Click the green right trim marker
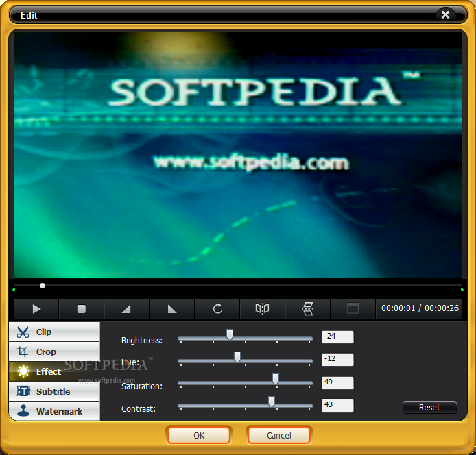This screenshot has width=476, height=455. pos(463,290)
